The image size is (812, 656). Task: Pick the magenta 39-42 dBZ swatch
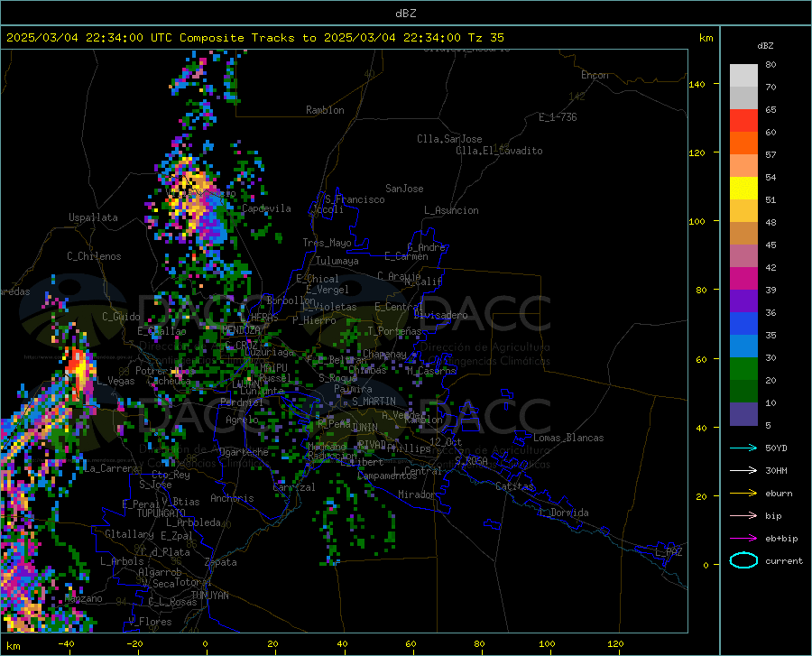(743, 279)
